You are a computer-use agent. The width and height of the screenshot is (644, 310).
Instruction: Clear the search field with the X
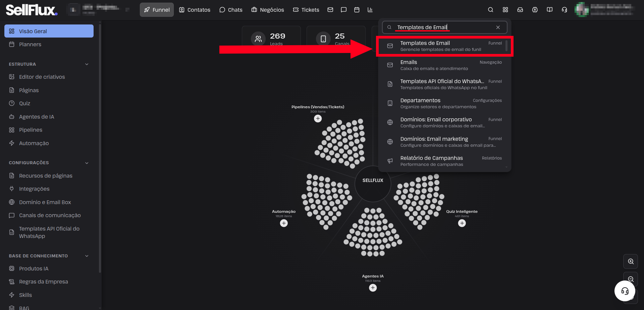click(498, 27)
